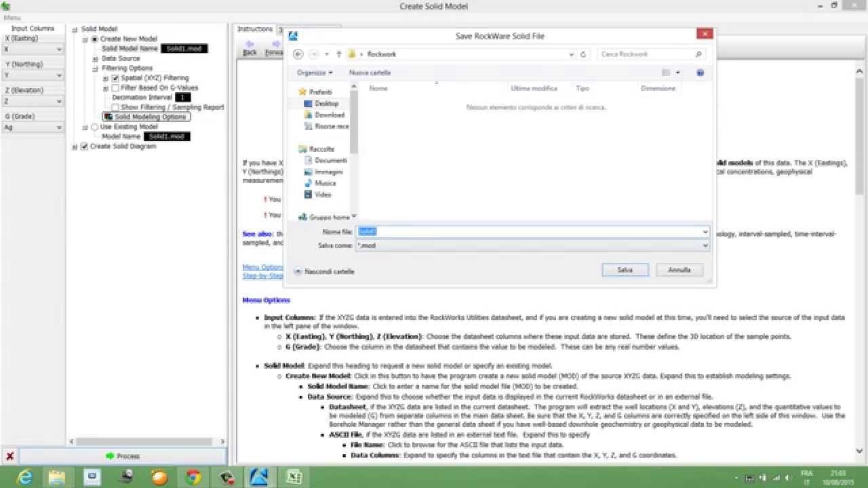Open the Y (Northing) column dropdown

[x=33, y=75]
